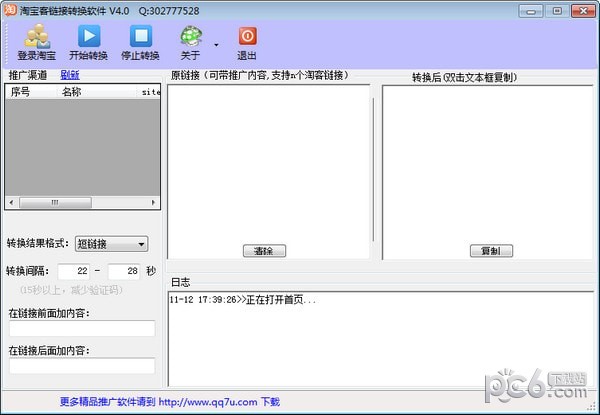Click the maximum interval field showing 28
This screenshot has height=415, width=600.
(124, 271)
